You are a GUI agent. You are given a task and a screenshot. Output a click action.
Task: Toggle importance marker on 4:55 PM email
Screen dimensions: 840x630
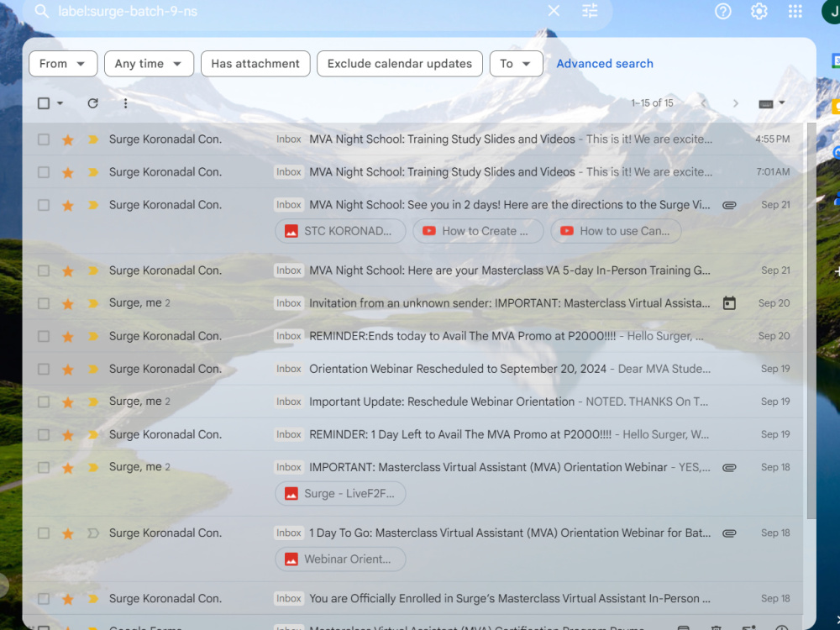click(93, 139)
